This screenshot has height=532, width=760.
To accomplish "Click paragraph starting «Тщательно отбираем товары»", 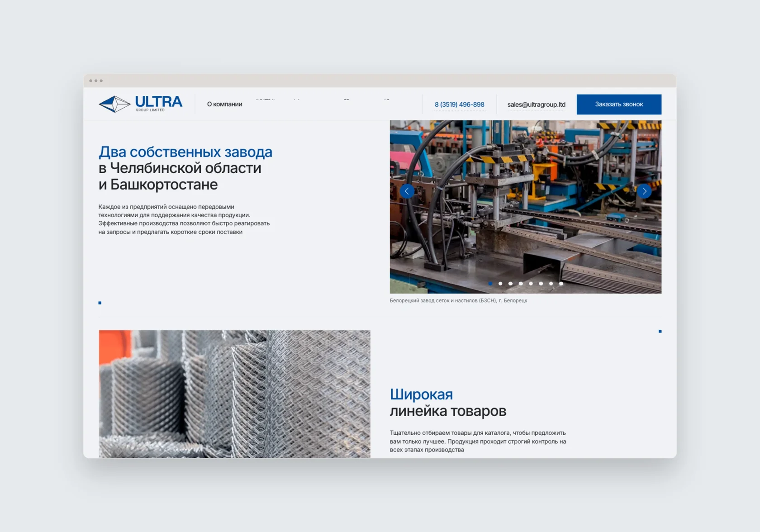I will click(x=478, y=441).
